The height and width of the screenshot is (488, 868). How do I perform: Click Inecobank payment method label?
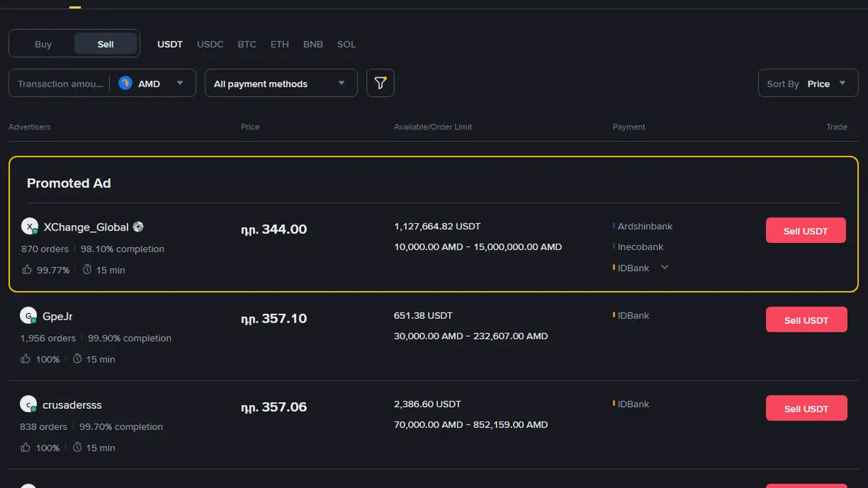tap(641, 247)
